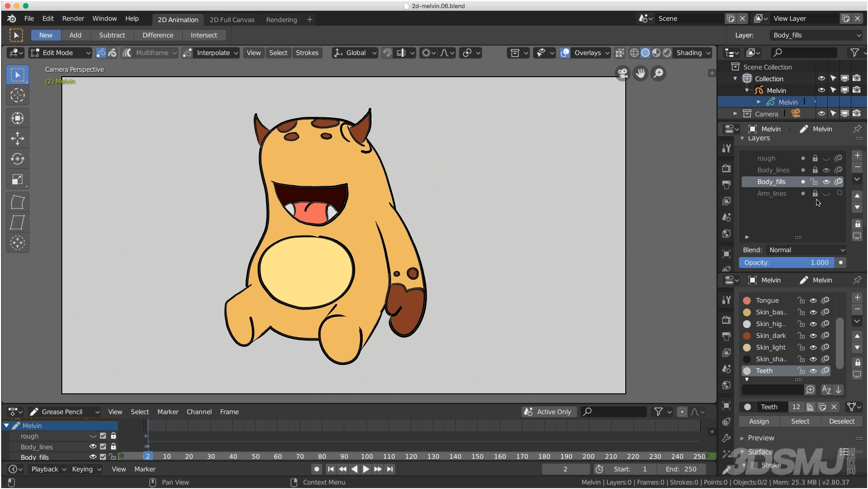Screen dimensions: 868x489
Task: Open the Keying dropdown
Action: [86, 469]
